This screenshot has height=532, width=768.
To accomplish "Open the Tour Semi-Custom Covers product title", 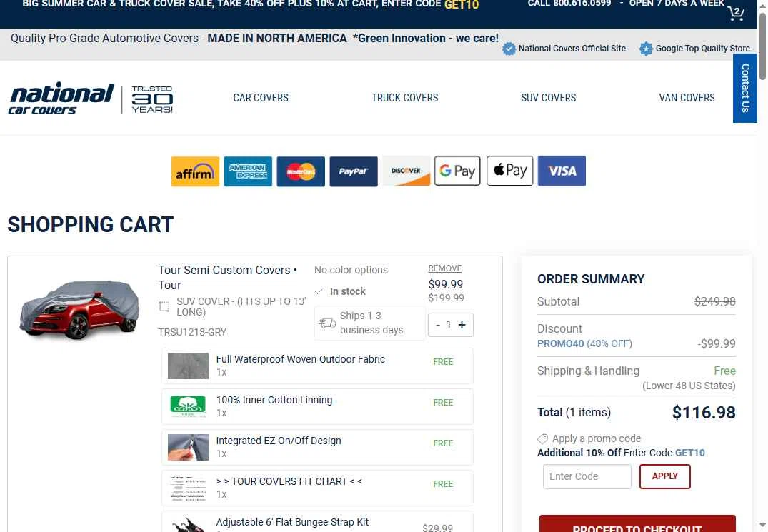I will (227, 278).
